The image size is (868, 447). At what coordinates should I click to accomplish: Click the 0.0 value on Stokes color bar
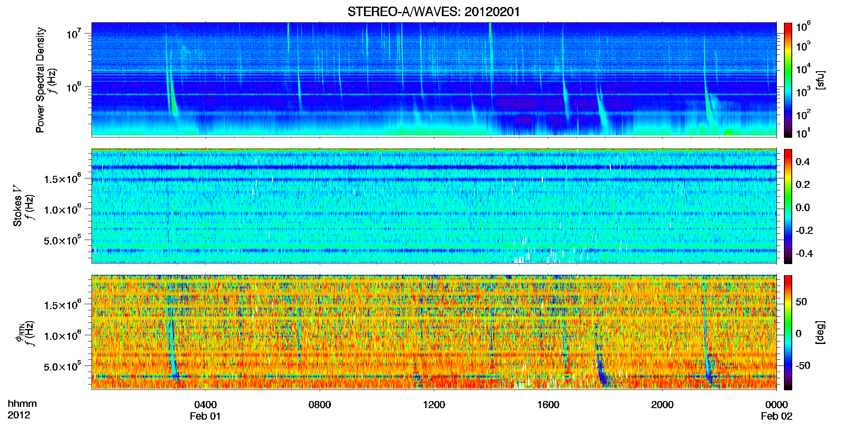click(803, 208)
